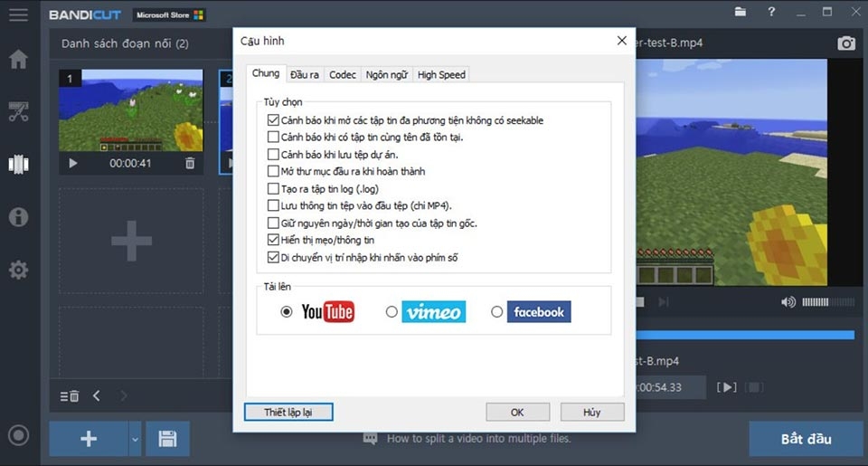Select segment 1 video thumbnail
868x466 pixels.
[x=131, y=110]
